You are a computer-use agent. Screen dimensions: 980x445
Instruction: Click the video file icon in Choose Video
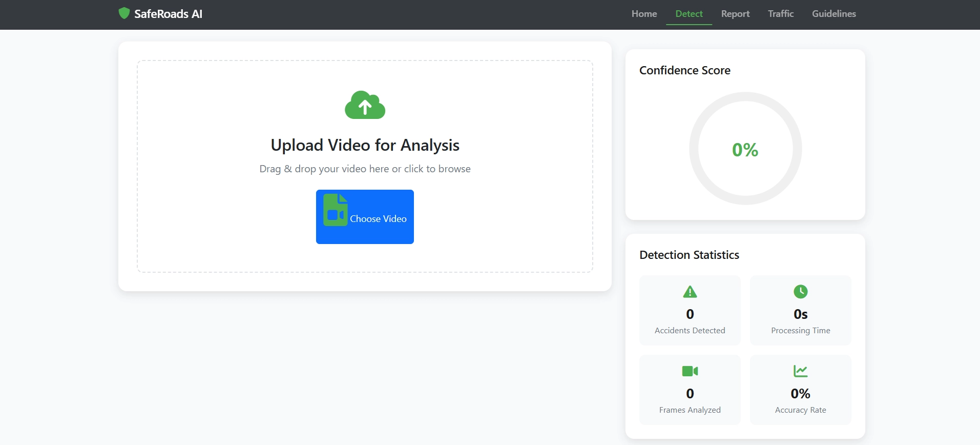[336, 210]
